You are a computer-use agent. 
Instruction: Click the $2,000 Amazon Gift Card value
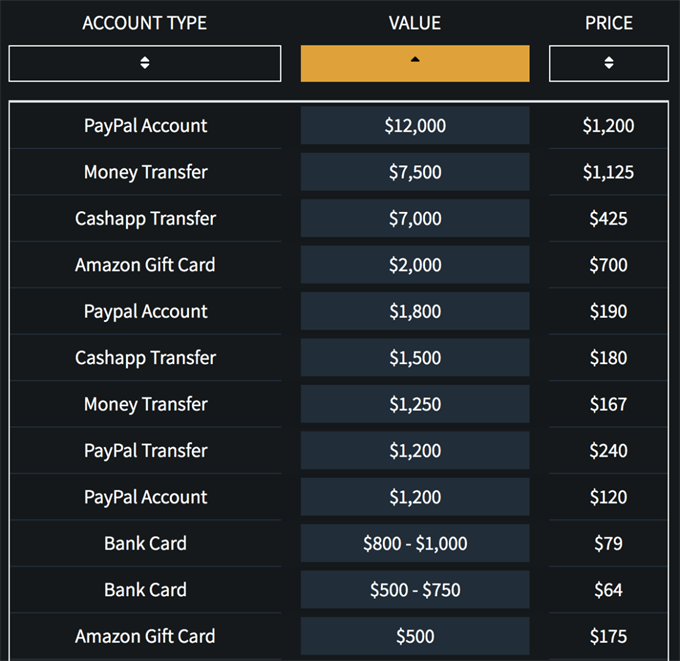pyautogui.click(x=415, y=265)
